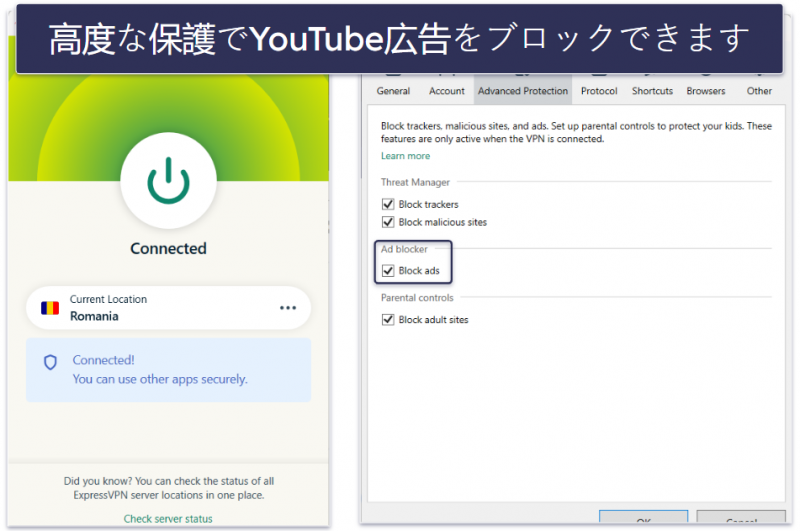The height and width of the screenshot is (531, 800).
Task: Click the power button to disconnect VPN
Action: 168,181
